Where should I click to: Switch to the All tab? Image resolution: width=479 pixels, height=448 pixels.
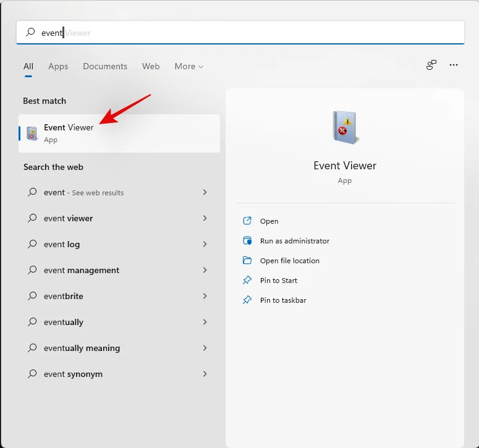28,66
